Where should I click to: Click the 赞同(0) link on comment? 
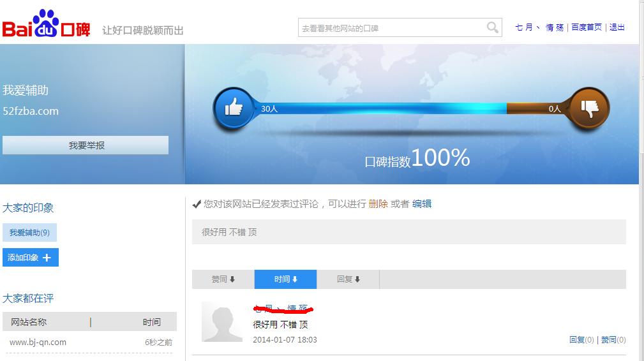click(613, 340)
